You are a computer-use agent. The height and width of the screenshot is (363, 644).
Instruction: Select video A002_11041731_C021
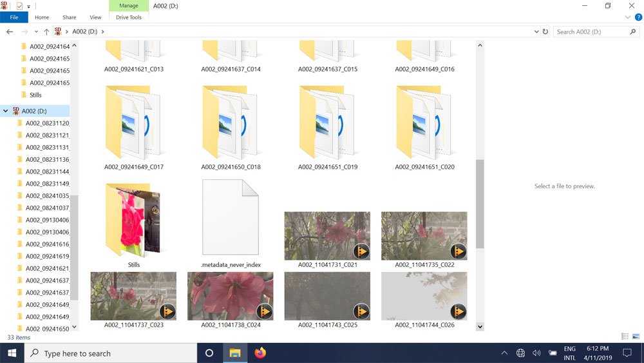point(327,240)
